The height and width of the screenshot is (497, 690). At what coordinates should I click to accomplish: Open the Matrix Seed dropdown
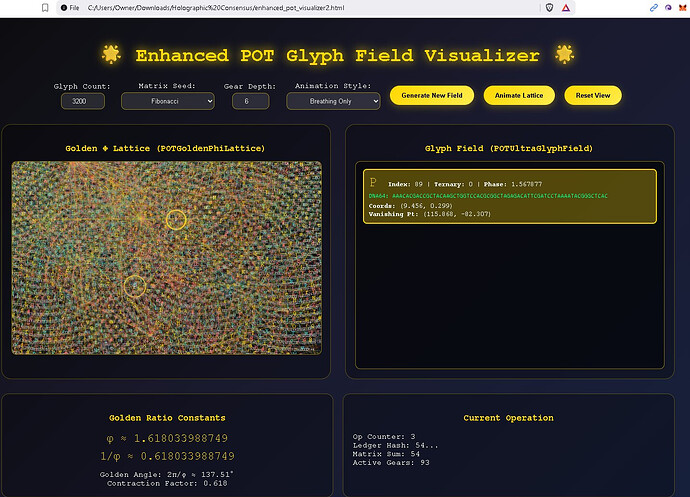(x=168, y=101)
